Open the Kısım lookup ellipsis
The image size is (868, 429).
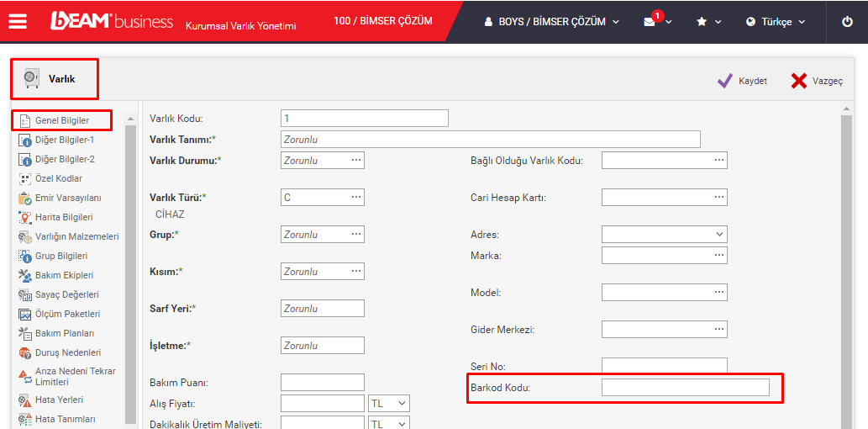pos(355,271)
